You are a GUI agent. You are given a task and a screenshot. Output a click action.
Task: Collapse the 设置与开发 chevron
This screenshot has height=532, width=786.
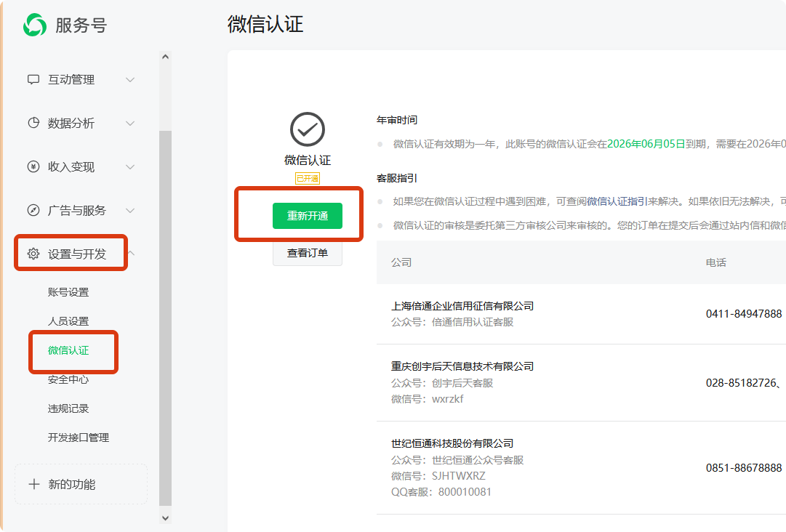(132, 253)
